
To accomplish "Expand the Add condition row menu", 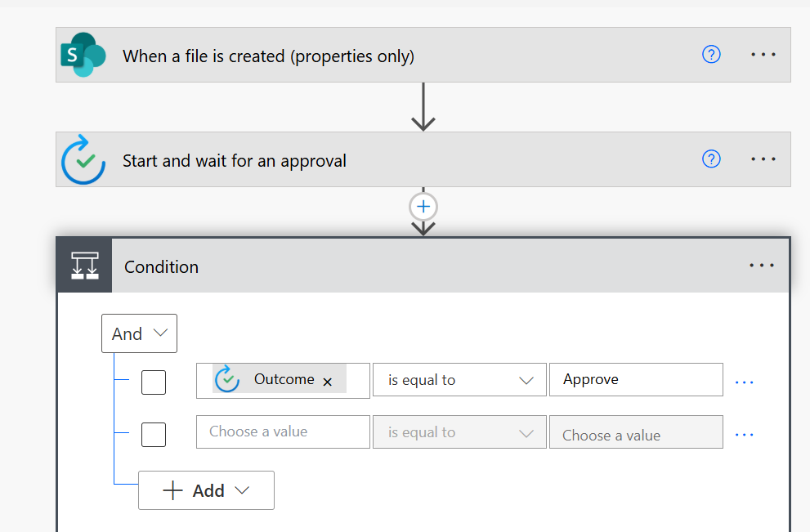I will point(206,490).
